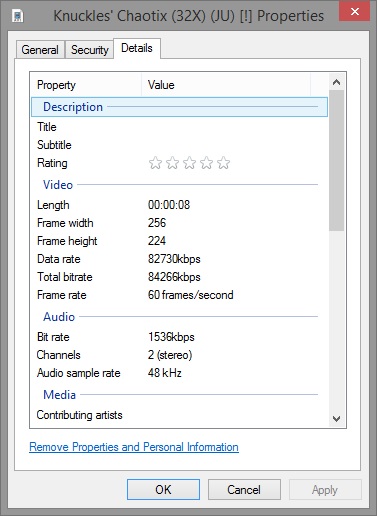Select the Audio sample rate row
The height and width of the screenshot is (516, 377).
(x=179, y=373)
